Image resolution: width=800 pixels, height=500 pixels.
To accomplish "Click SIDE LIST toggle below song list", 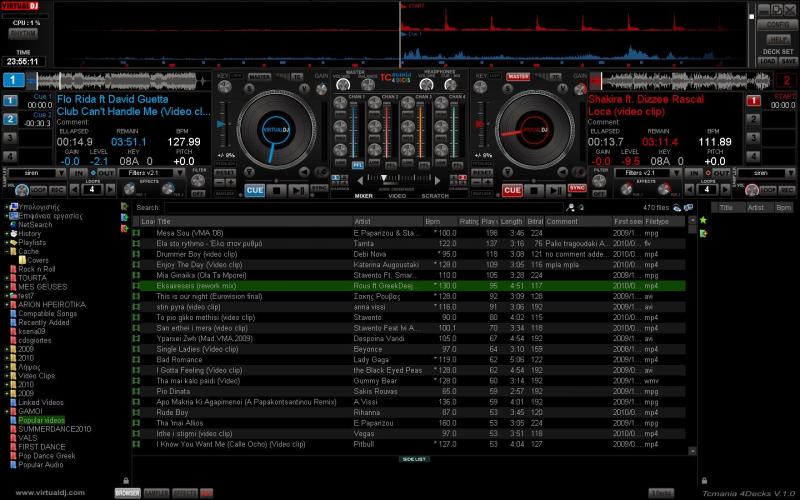I will click(x=414, y=459).
